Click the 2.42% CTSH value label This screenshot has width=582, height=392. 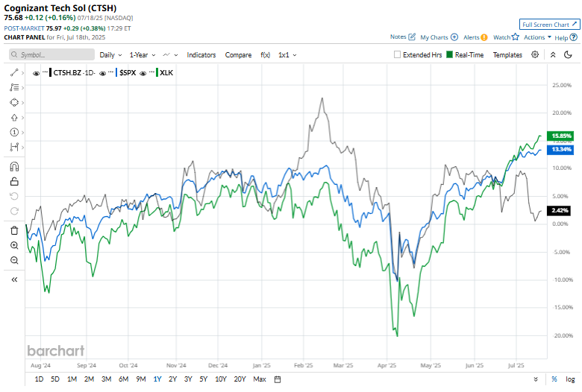point(560,210)
